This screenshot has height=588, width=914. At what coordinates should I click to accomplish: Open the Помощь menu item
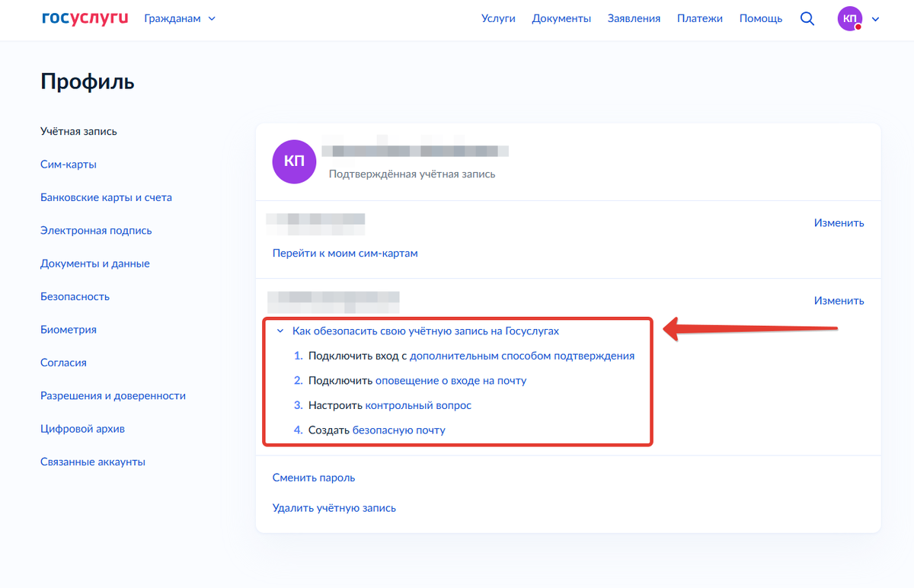pos(760,18)
